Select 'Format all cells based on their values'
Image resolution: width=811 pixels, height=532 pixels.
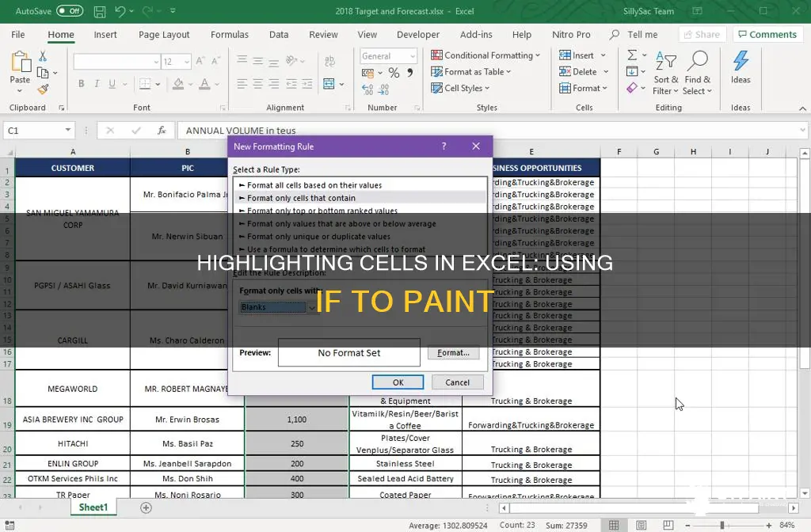coord(314,185)
